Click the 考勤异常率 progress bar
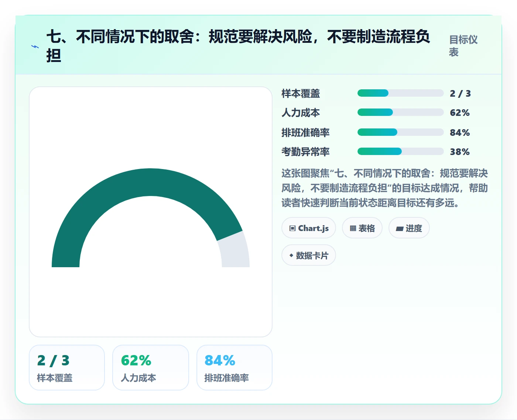This screenshot has width=517, height=420. (x=400, y=151)
